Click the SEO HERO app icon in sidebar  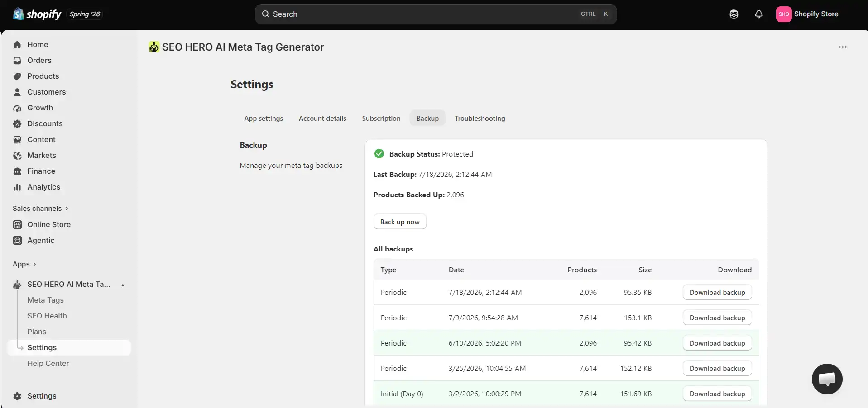click(x=17, y=284)
